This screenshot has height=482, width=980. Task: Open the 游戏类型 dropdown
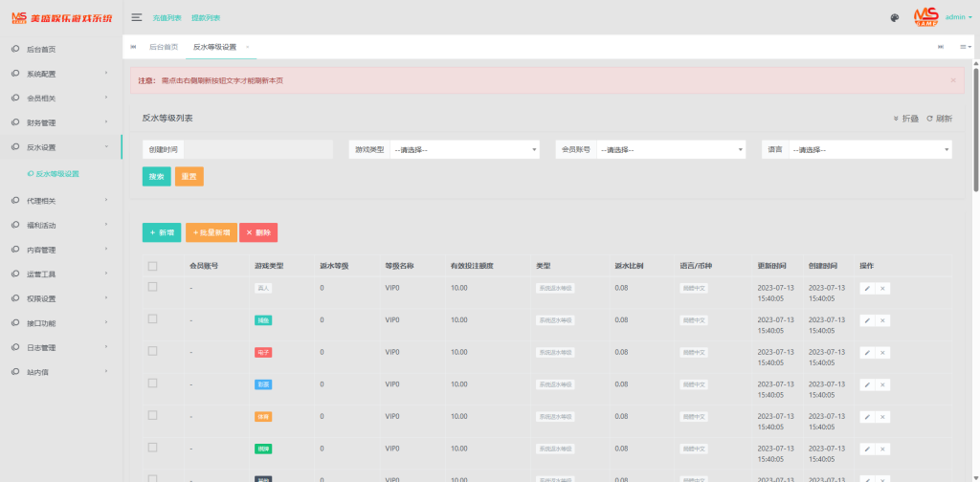(x=464, y=149)
